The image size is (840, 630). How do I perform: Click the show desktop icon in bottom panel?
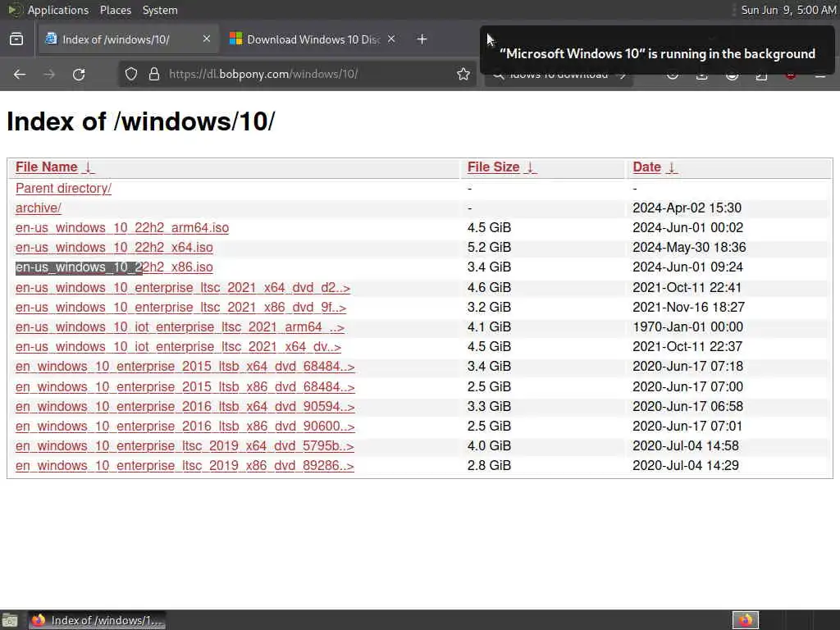tap(10, 620)
